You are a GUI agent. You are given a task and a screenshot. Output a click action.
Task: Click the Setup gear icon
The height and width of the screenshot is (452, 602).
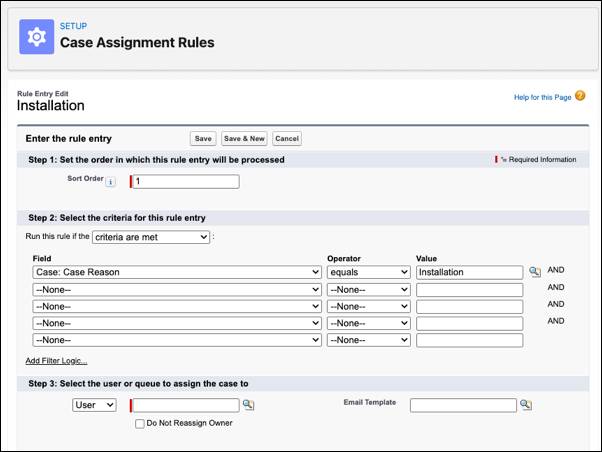pos(36,37)
